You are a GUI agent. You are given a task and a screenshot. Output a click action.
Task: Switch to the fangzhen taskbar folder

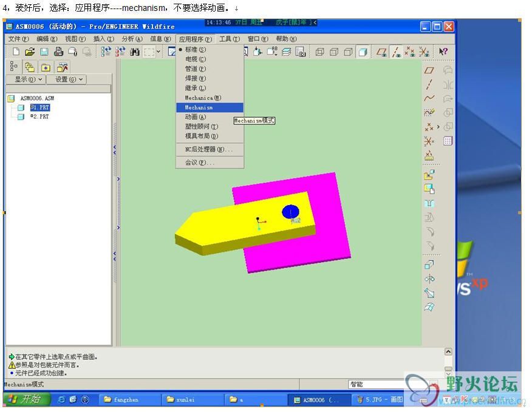(129, 400)
